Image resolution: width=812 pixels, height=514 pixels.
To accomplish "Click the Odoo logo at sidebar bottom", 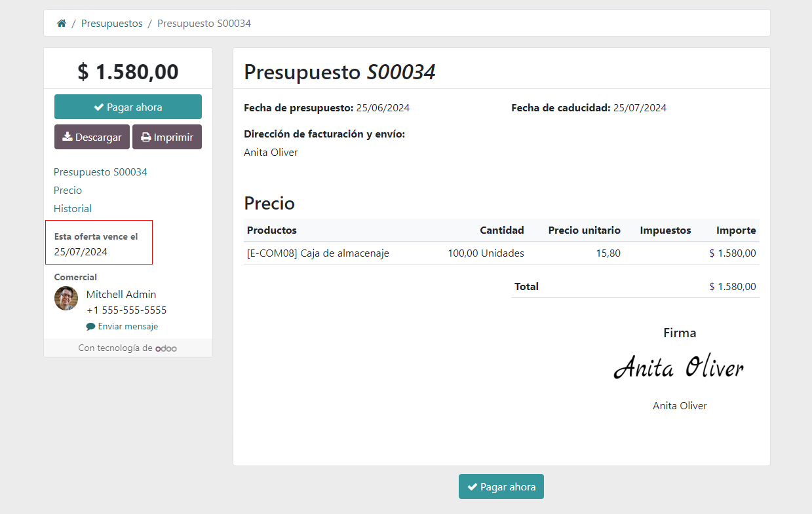I will click(166, 348).
